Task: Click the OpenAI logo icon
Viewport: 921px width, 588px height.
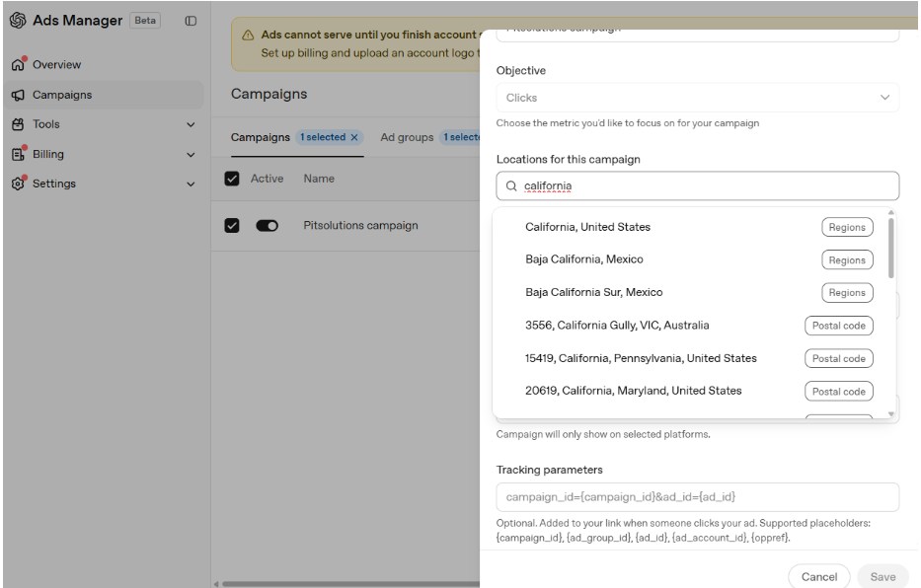Action: pos(18,21)
